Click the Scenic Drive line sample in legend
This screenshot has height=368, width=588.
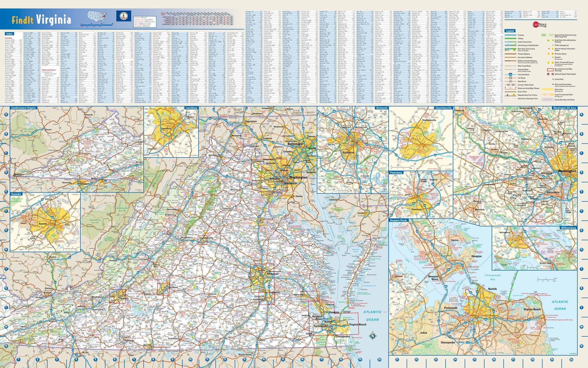pyautogui.click(x=511, y=92)
